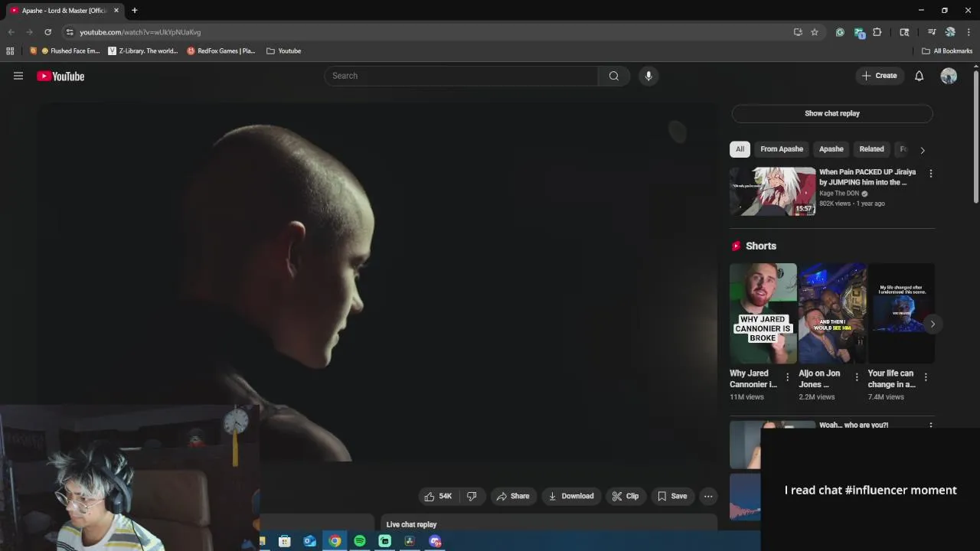Open When Pain PACKED UP Jiraiya thumbnail

pyautogui.click(x=773, y=191)
